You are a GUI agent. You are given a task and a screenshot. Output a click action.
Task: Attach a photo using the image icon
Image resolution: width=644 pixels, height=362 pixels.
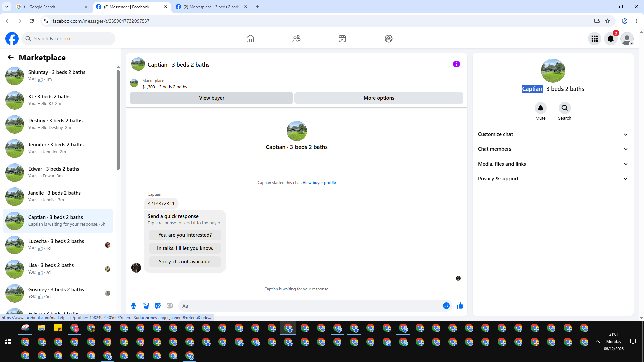click(x=146, y=306)
